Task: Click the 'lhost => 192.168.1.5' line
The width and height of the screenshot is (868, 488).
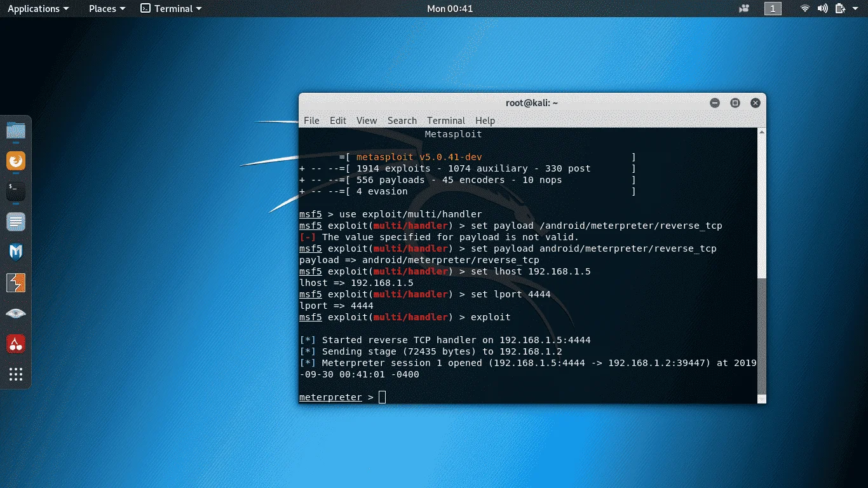Action: (356, 283)
